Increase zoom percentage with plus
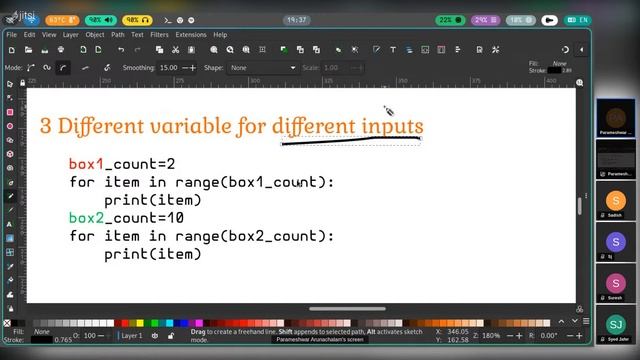Screen dimensions: 640x360 tap(519, 336)
